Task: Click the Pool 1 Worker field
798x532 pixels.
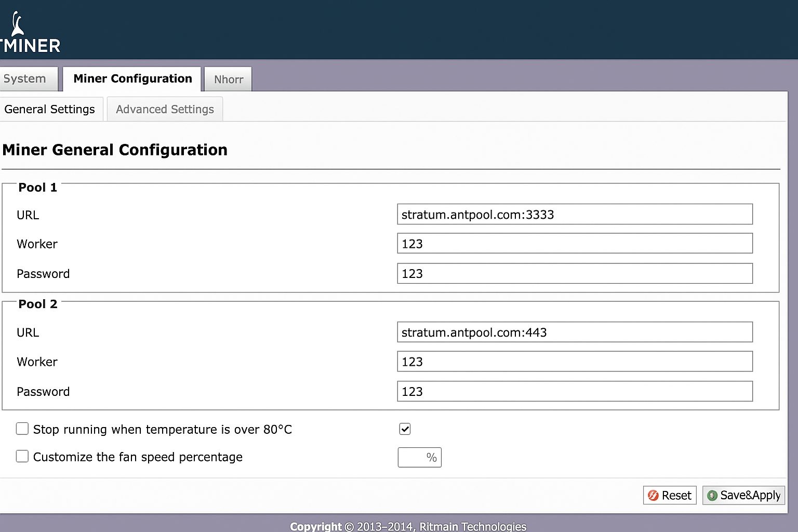Action: pyautogui.click(x=575, y=243)
